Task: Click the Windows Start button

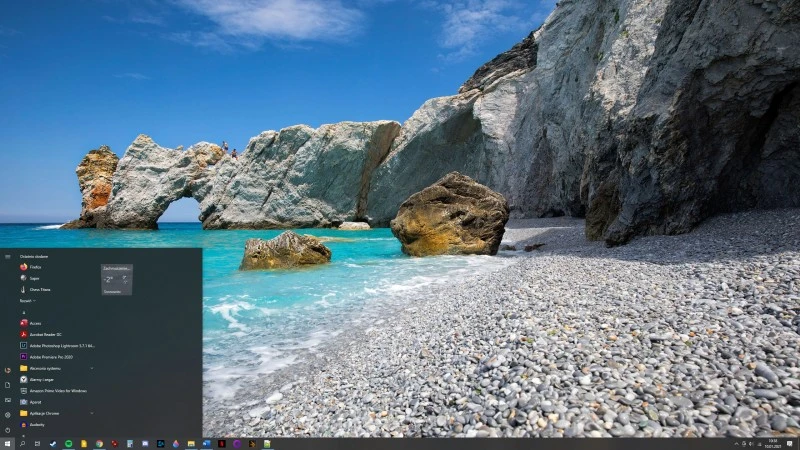Action: [x=7, y=444]
